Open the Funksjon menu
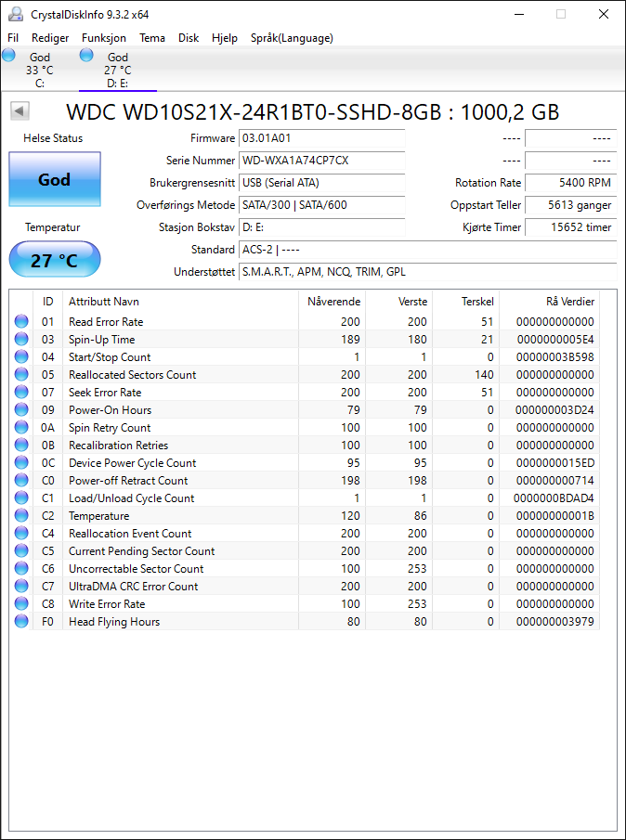Viewport: 626px width, 840px height. [x=104, y=38]
